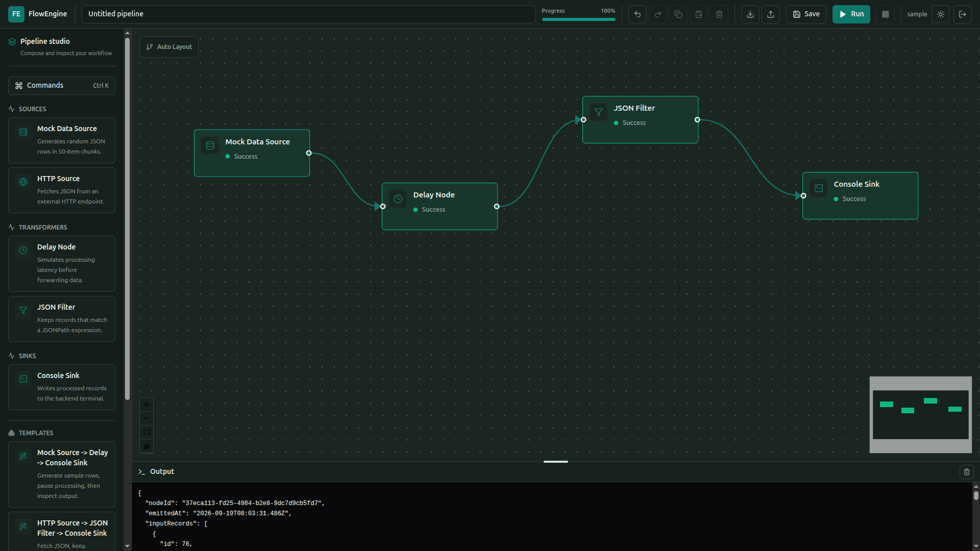This screenshot has width=980, height=551.
Task: Select the JSON Filter sidebar card
Action: (x=62, y=319)
